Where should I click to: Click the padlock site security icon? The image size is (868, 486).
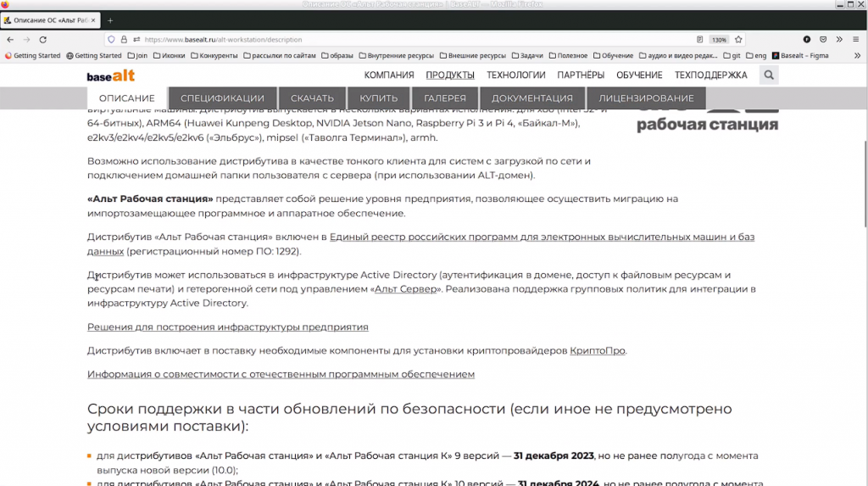pyautogui.click(x=124, y=39)
